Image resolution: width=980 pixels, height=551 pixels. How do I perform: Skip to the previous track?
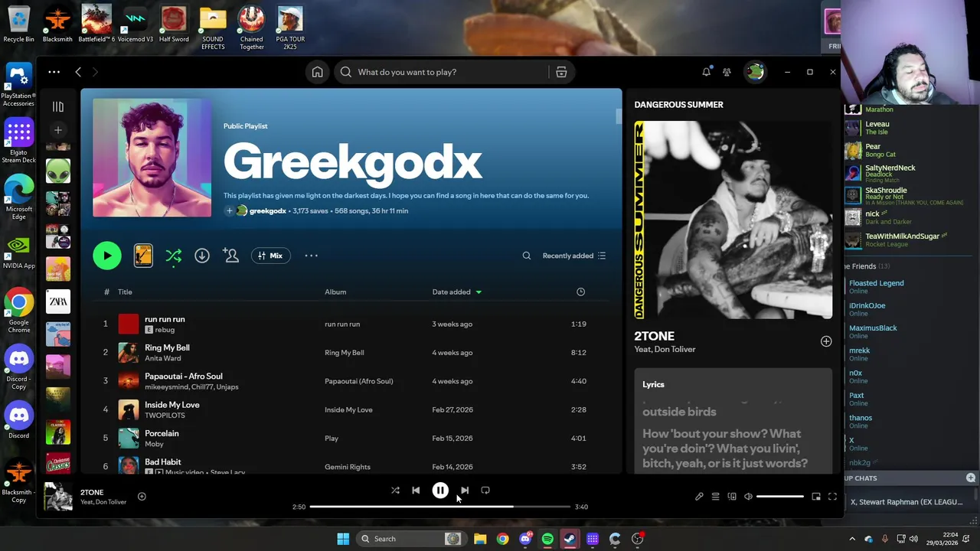[x=416, y=491]
